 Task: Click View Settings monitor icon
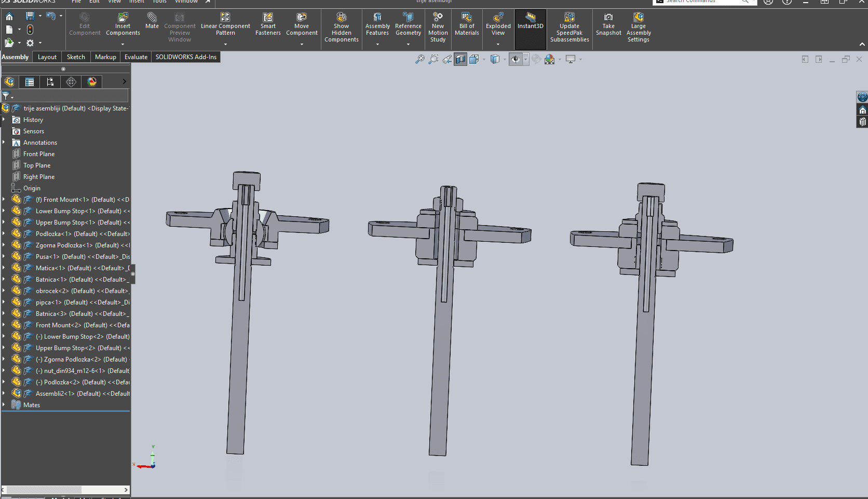(x=571, y=59)
